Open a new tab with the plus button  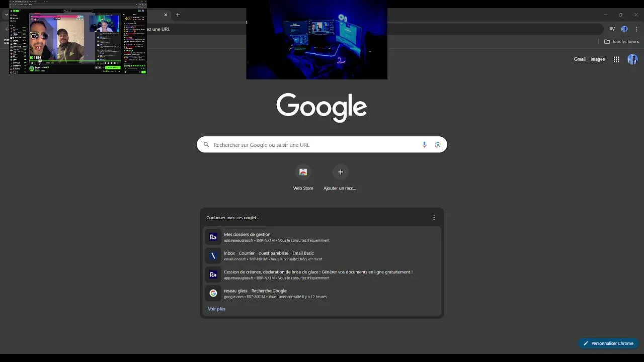click(x=178, y=15)
